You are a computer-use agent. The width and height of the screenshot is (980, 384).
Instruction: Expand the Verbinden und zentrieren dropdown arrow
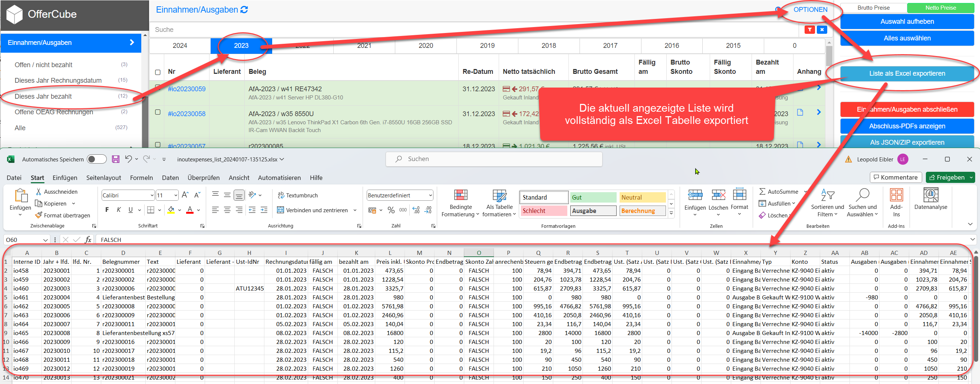355,210
